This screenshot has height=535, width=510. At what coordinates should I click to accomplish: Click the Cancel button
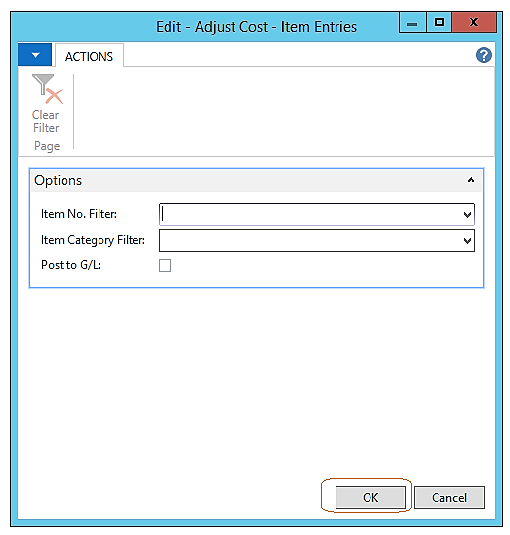point(449,497)
